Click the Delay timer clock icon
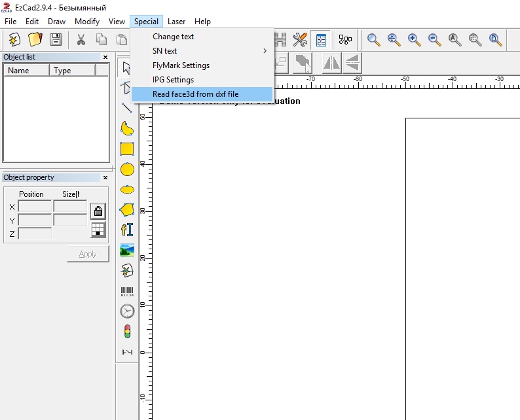 pyautogui.click(x=127, y=311)
